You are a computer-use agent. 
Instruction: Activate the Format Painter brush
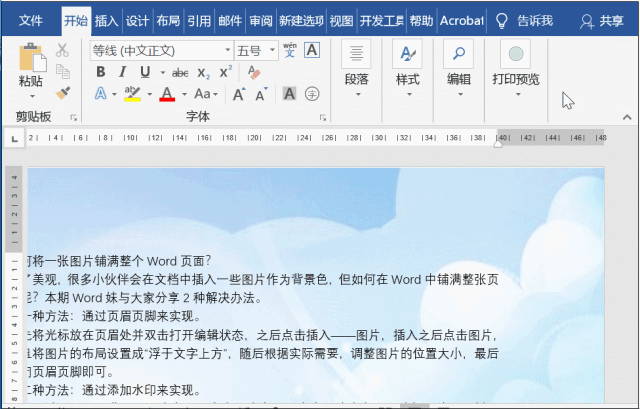[62, 93]
